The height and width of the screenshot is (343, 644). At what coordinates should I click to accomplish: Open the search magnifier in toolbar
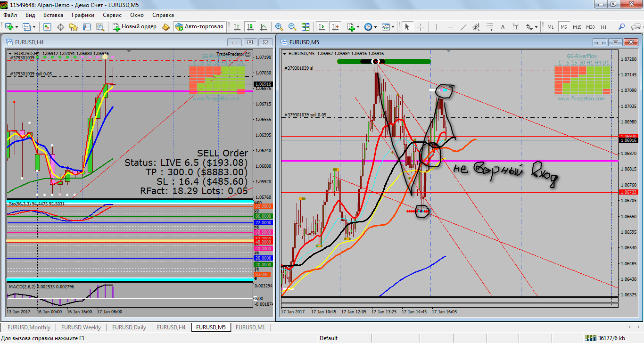coord(622,27)
